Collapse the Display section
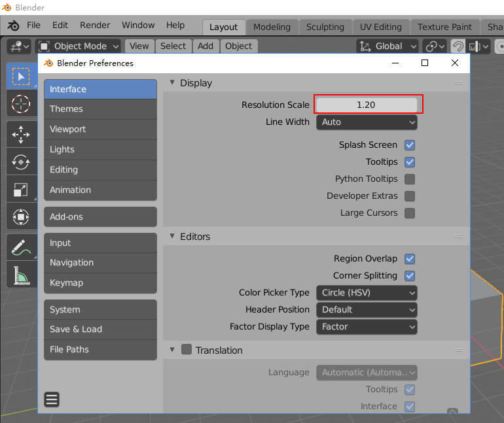The image size is (504, 423). (172, 82)
